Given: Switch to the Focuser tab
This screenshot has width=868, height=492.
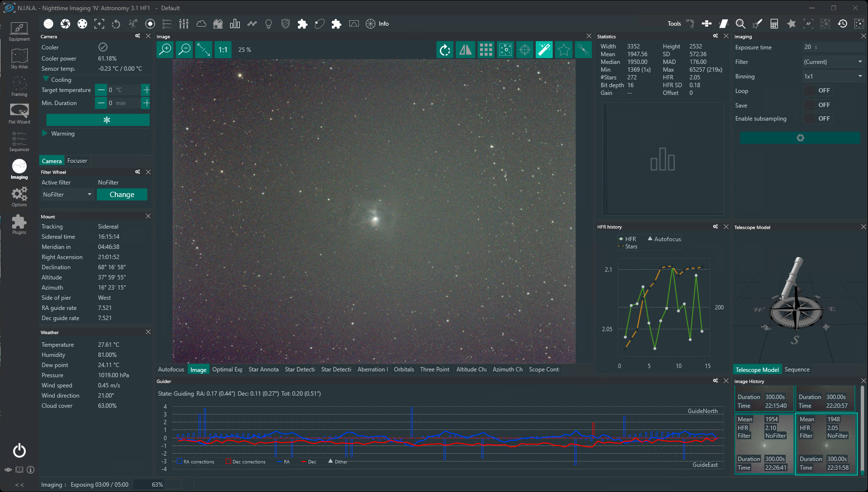Looking at the screenshot, I should point(77,161).
